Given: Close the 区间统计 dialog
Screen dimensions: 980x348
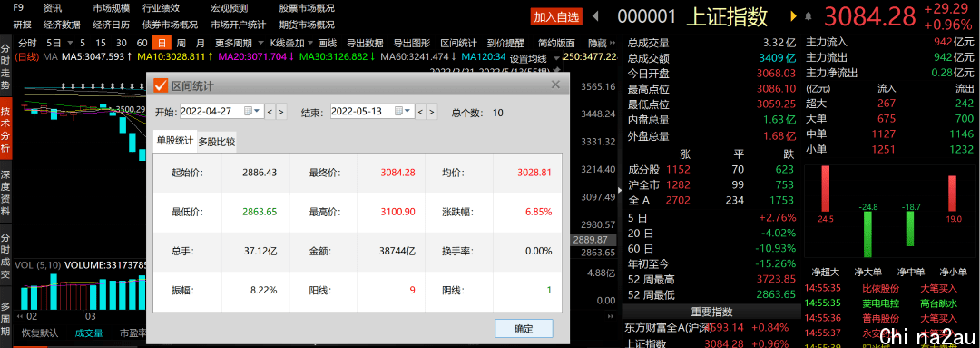Looking at the screenshot, I should click(555, 84).
